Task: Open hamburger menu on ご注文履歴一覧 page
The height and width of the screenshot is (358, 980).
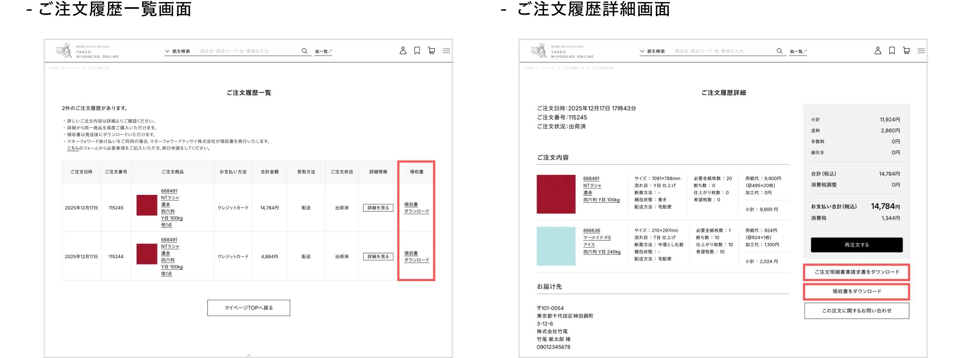Action: [446, 51]
